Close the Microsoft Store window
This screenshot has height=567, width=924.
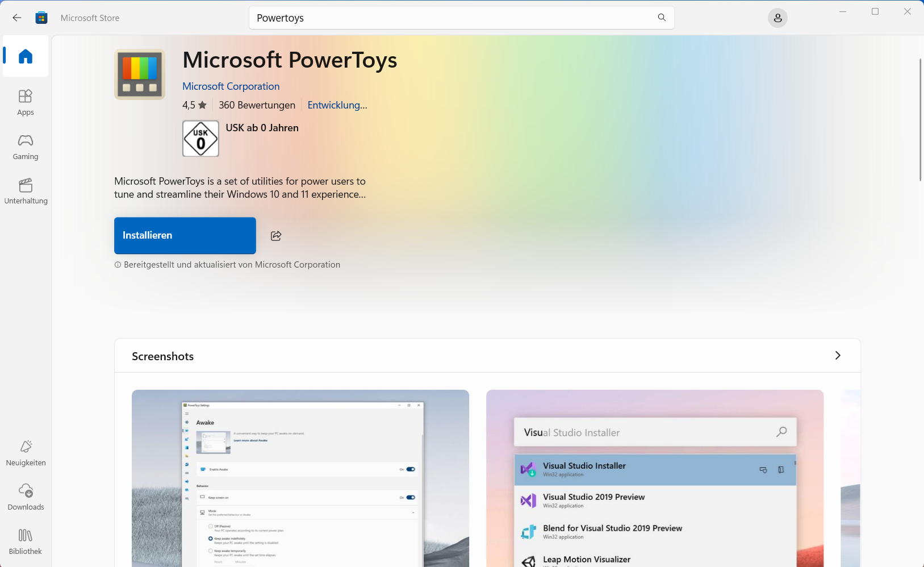(x=908, y=11)
